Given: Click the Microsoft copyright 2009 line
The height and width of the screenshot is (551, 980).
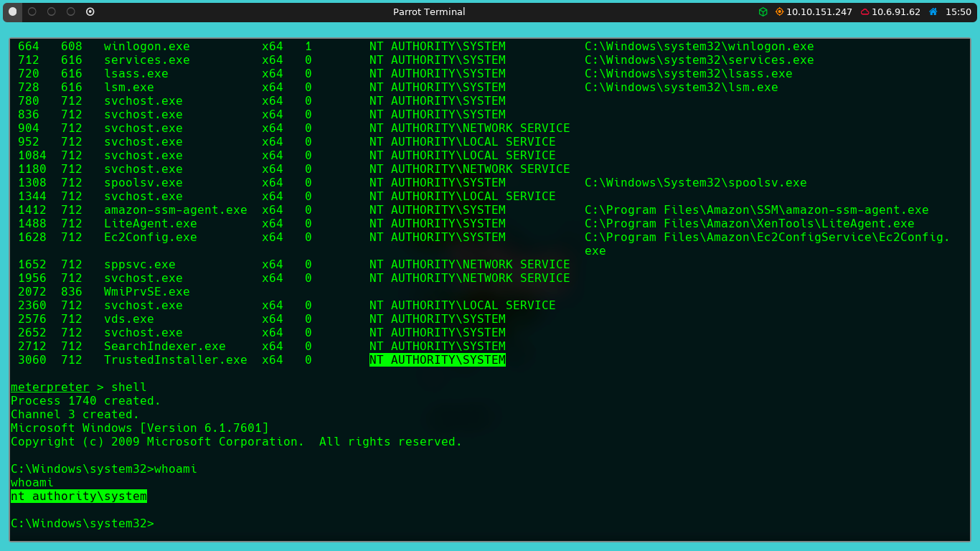Looking at the screenshot, I should pyautogui.click(x=237, y=442).
